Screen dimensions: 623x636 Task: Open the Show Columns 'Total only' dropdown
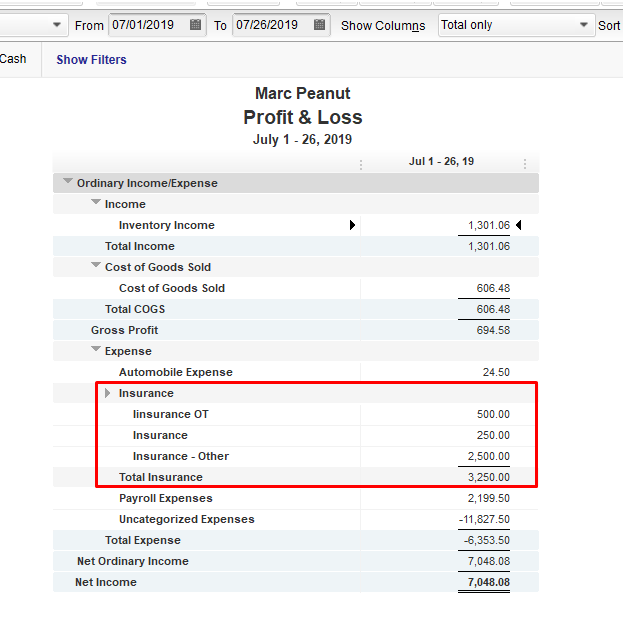(x=516, y=25)
